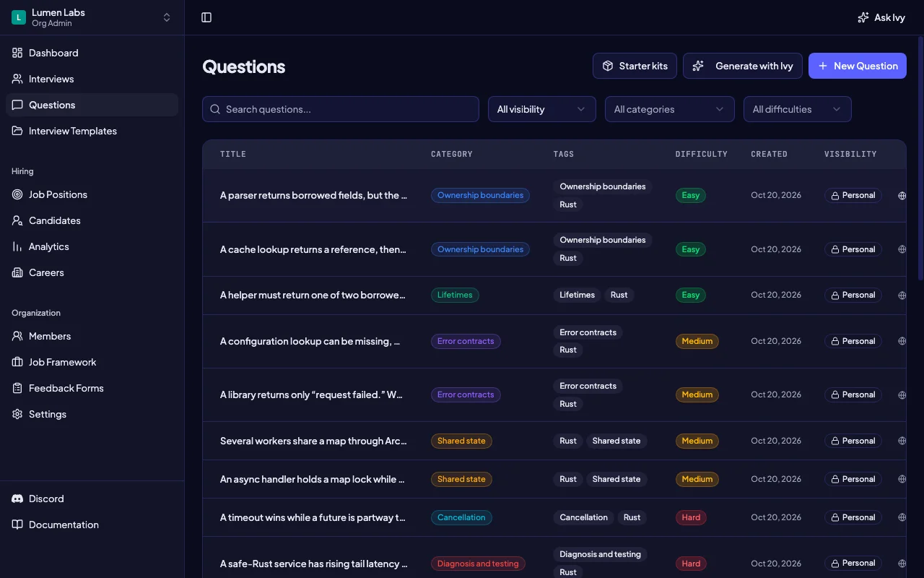
Task: Click the Questions chat bubble icon
Action: click(x=17, y=105)
